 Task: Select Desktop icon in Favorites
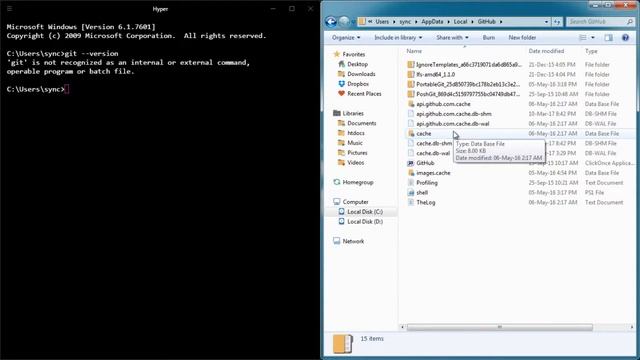[x=342, y=64]
